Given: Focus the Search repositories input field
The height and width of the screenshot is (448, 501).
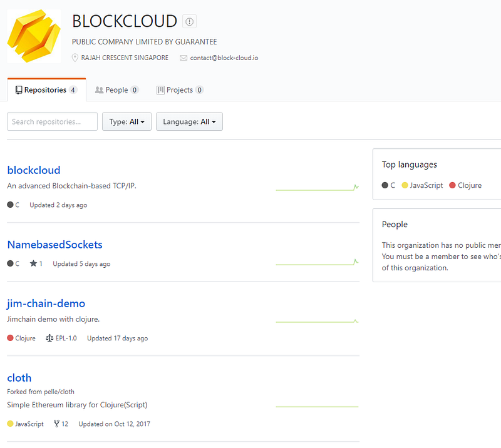Looking at the screenshot, I should point(52,121).
